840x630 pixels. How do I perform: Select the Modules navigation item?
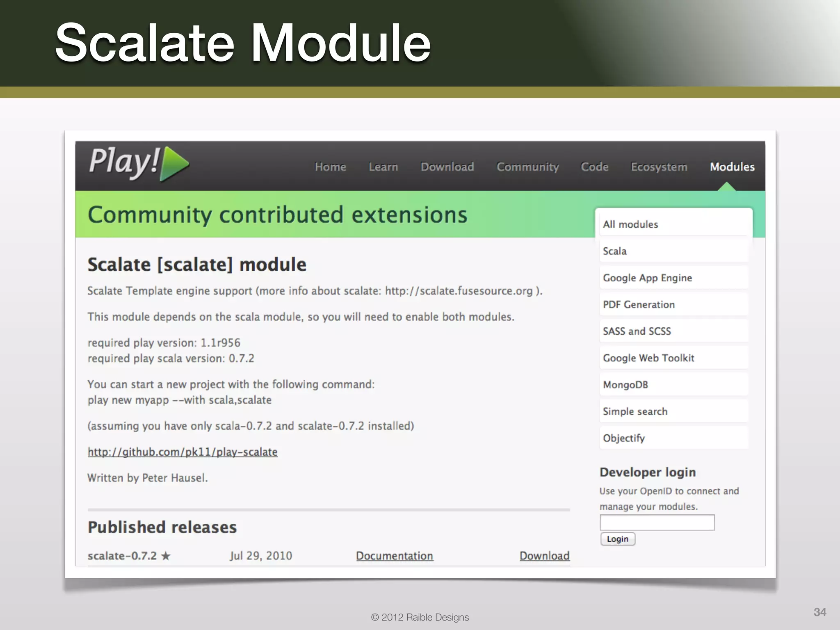pos(733,167)
